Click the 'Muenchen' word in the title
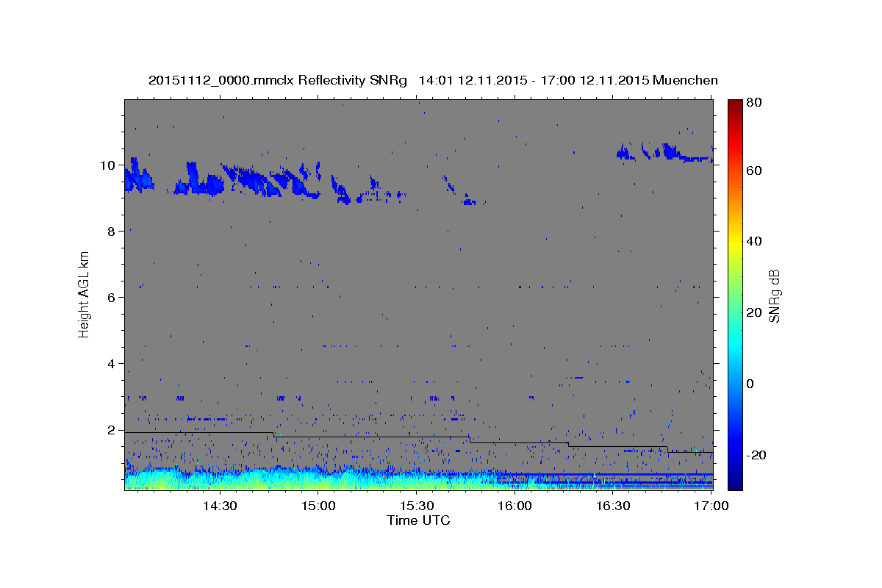Screen dimensions: 882x588 (685, 80)
